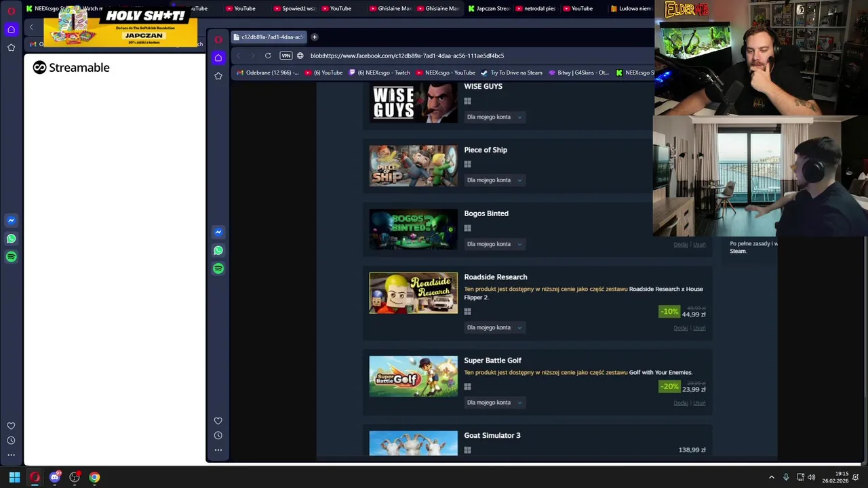Open Spotify in back window sidebar
Screen dimensions: 868x488
(x=11, y=257)
